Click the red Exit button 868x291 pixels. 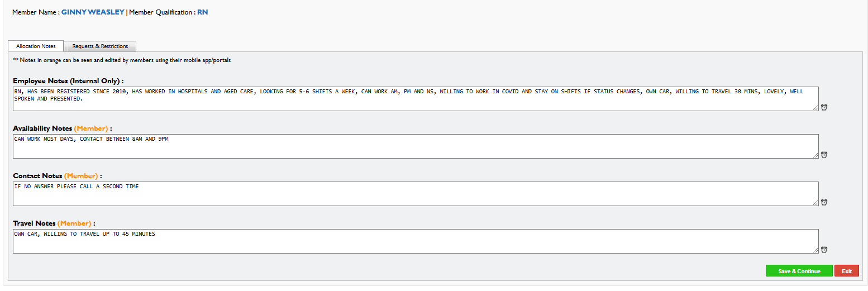(x=847, y=271)
